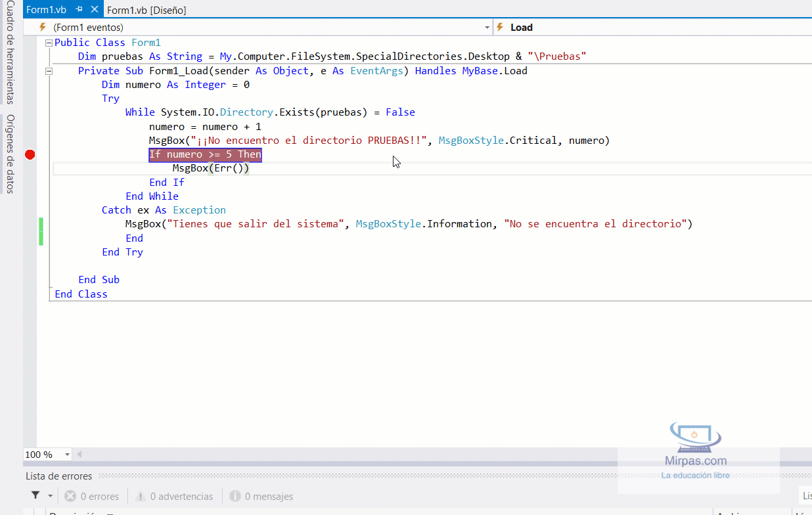
Task: Toggle the 0 advertencias filter button
Action: [174, 497]
